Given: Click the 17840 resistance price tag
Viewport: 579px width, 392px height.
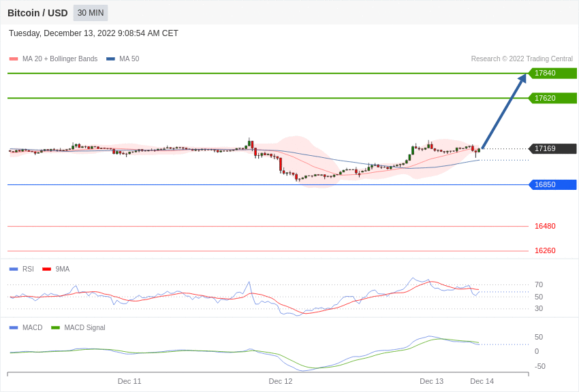Looking at the screenshot, I should 553,73.
